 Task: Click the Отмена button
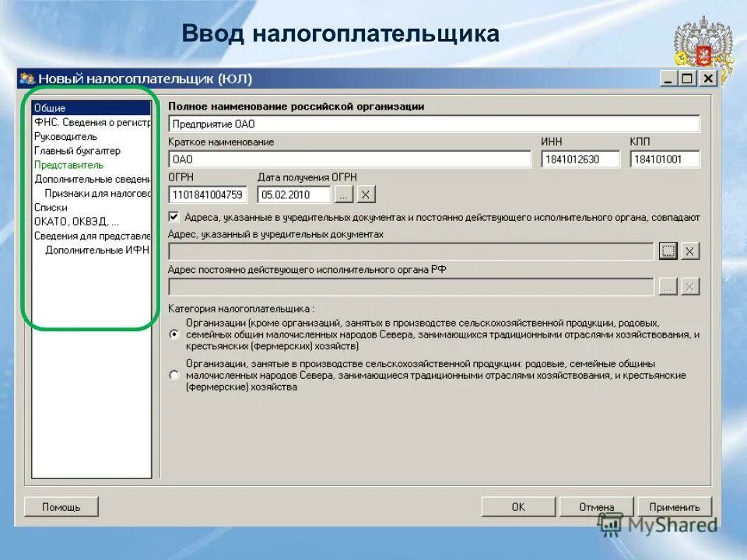point(595,506)
